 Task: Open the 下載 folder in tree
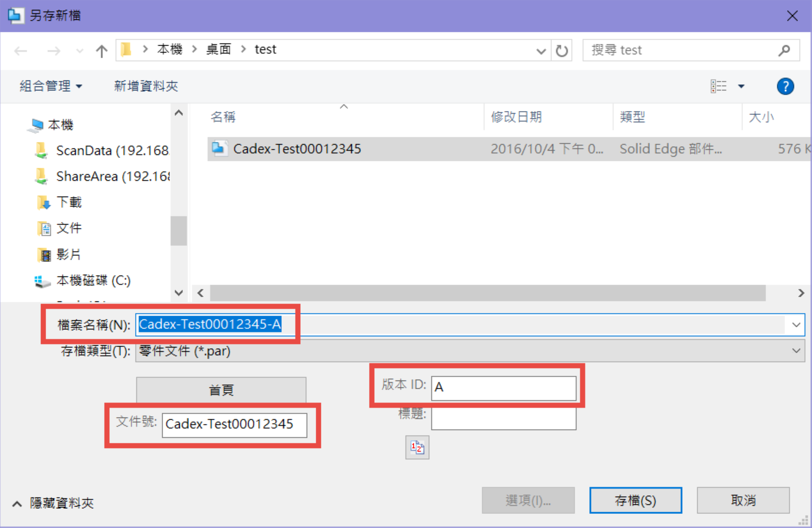[59, 202]
